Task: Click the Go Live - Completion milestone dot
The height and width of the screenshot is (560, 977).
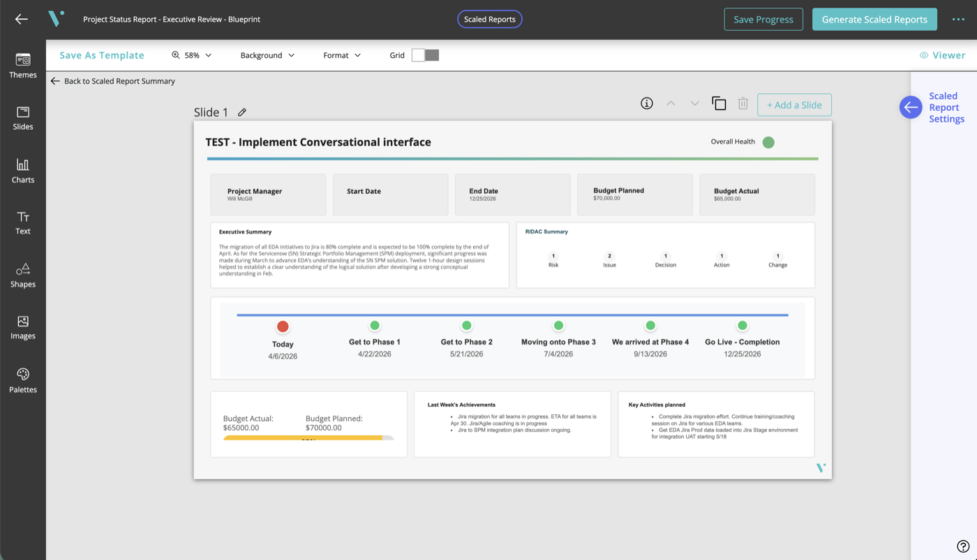Action: click(x=743, y=326)
